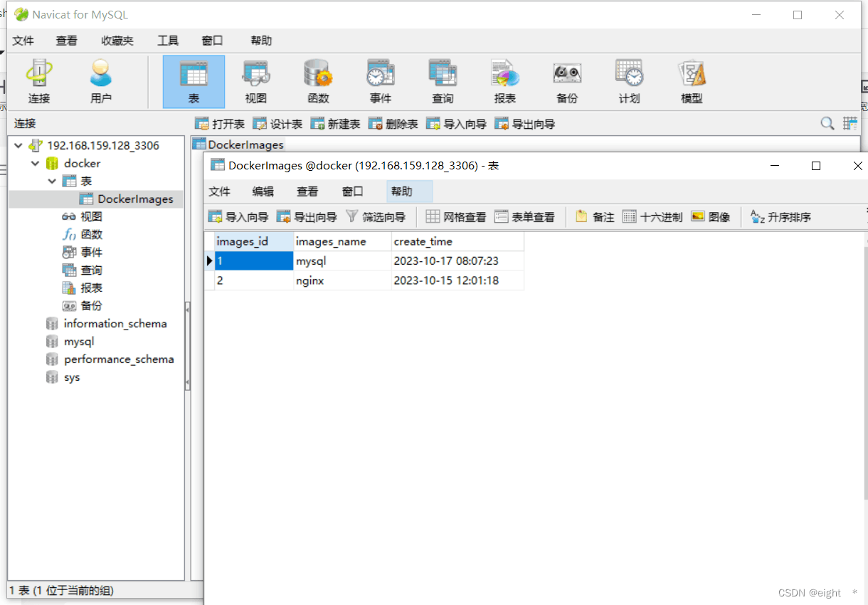Open the 函数 functions toolbar button
The height and width of the screenshot is (605, 868).
[318, 81]
